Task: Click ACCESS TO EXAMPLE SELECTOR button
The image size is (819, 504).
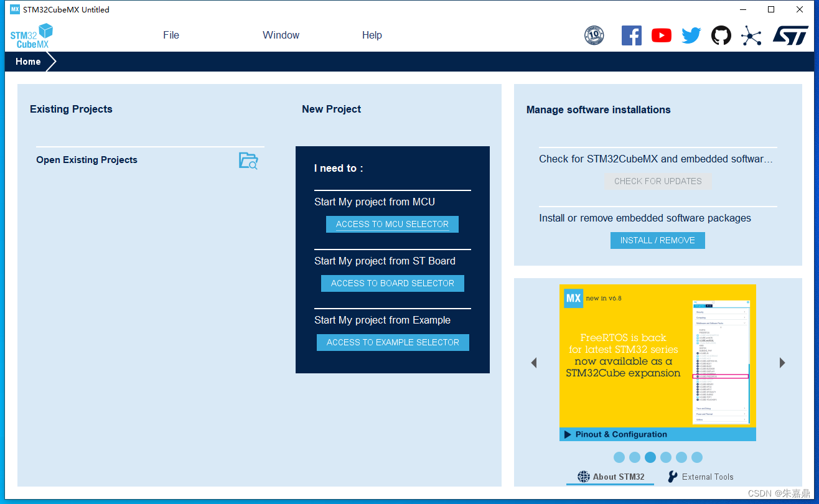Action: click(x=393, y=342)
